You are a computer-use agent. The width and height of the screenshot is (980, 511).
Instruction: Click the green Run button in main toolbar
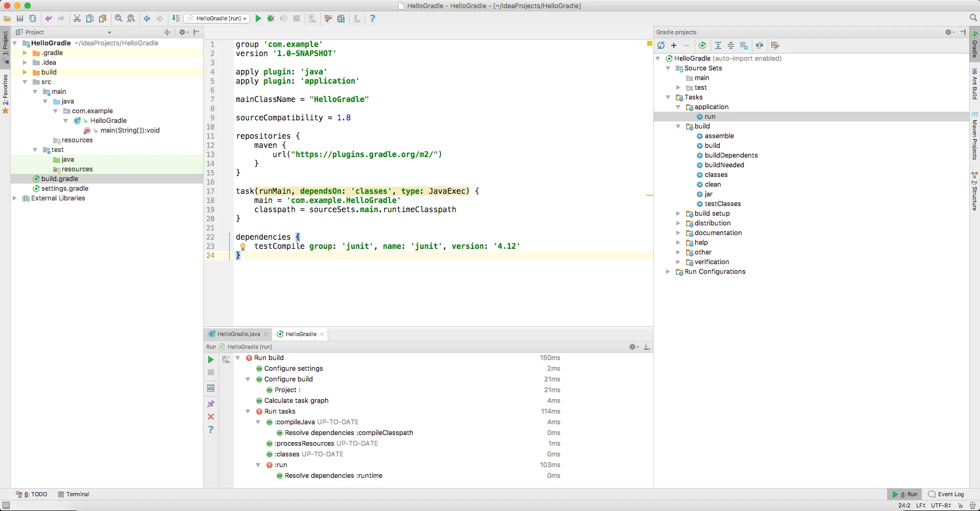tap(258, 19)
